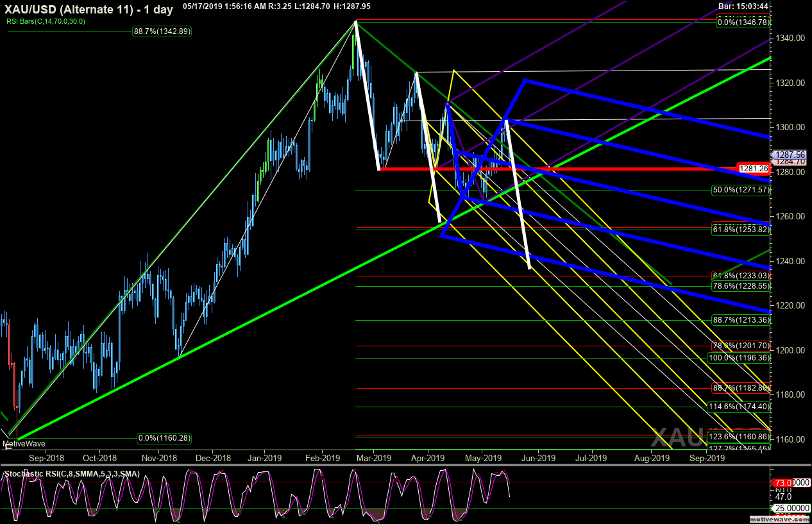Click Aug-2019 on the time axis

coord(651,458)
